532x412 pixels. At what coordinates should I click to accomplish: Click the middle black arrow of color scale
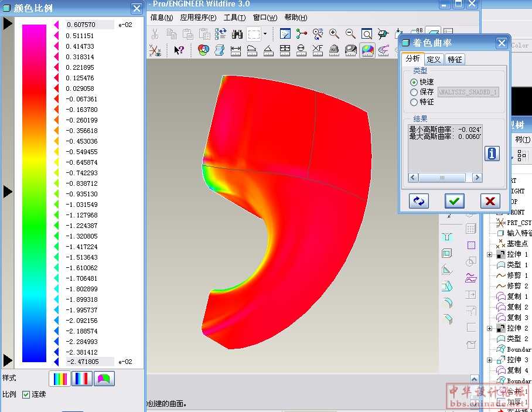8,192
